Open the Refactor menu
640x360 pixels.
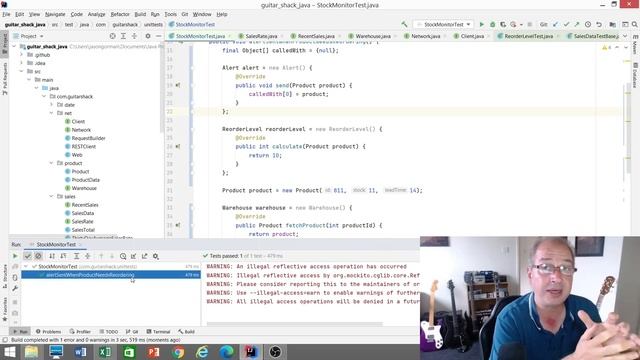[x=120, y=14]
